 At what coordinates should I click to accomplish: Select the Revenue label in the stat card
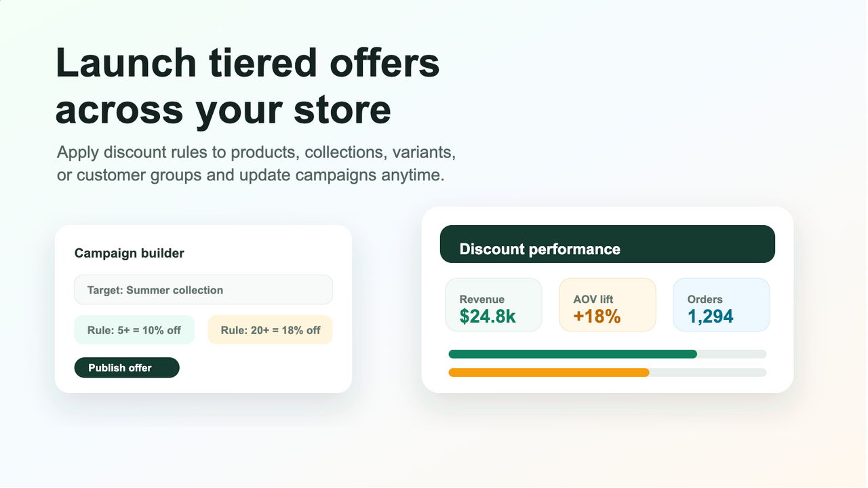click(482, 299)
